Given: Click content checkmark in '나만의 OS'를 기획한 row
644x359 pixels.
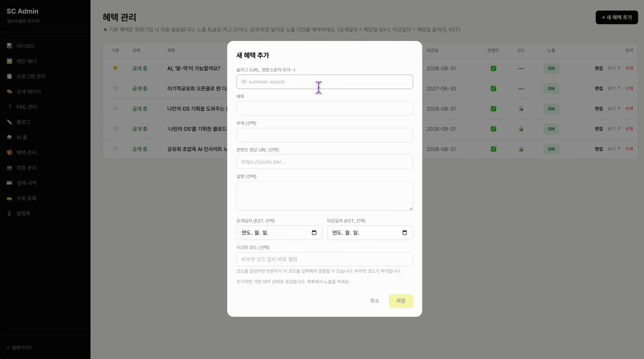Looking at the screenshot, I should (493, 129).
